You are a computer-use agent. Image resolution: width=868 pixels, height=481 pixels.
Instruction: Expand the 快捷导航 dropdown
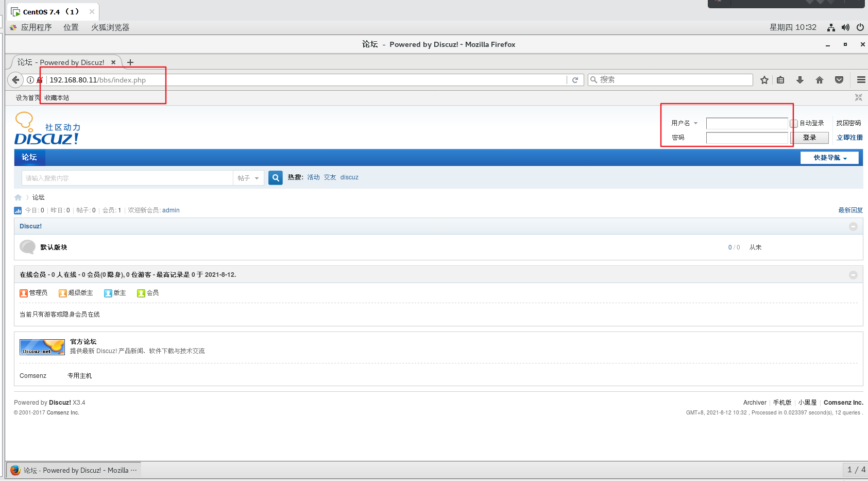830,158
